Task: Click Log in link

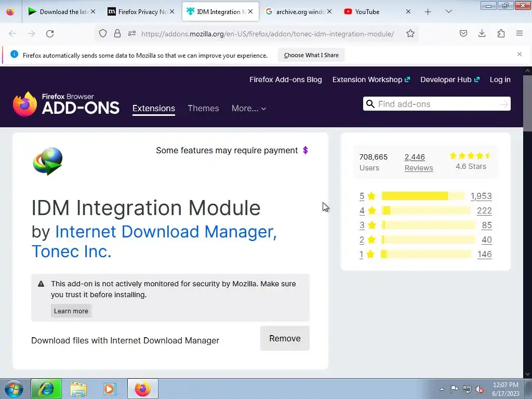Action: point(500,79)
